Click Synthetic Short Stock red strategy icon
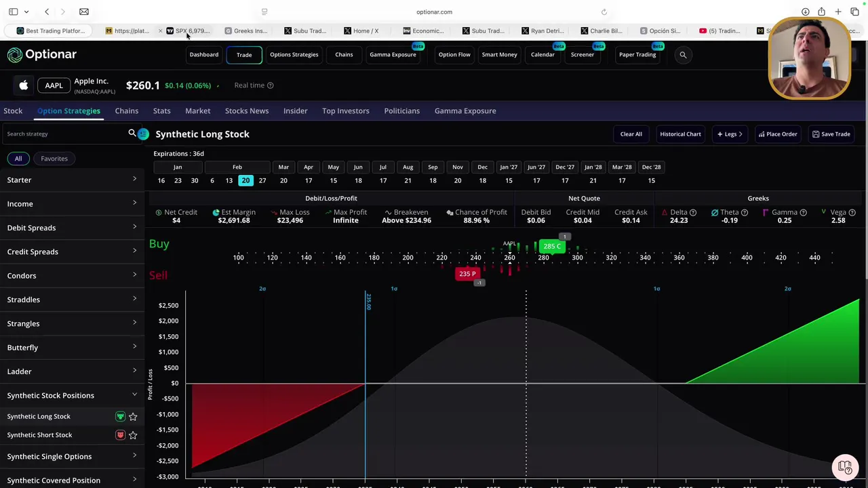 pos(120,435)
